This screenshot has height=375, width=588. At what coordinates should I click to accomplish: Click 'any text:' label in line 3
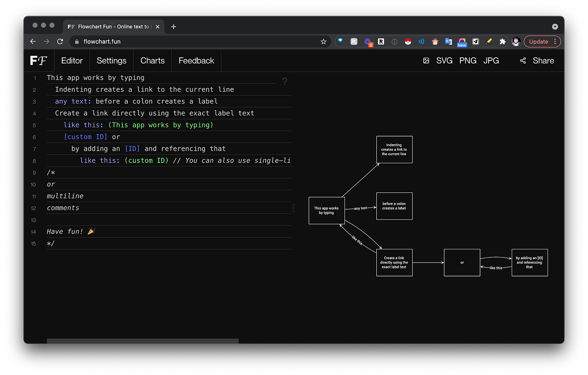[73, 101]
